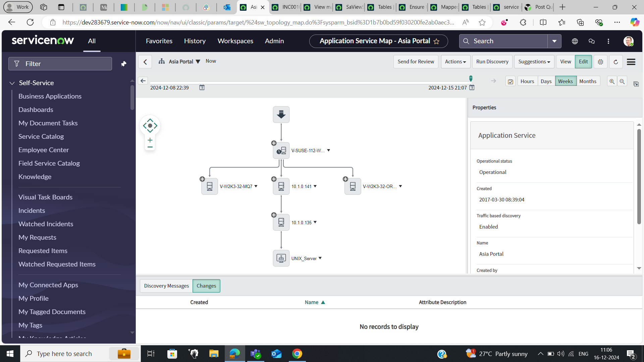Click the zoom out magnifier icon
Image resolution: width=644 pixels, height=362 pixels.
[623, 81]
